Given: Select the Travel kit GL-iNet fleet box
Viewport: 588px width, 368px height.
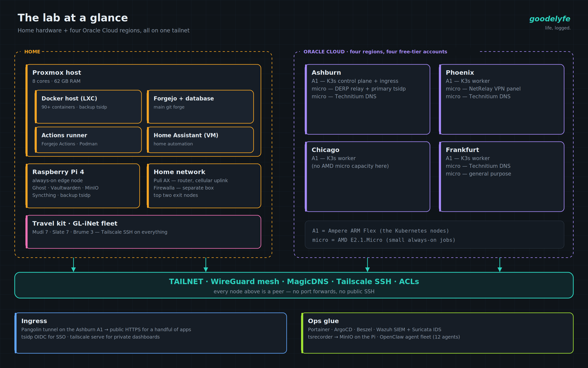Looking at the screenshot, I should [143, 232].
